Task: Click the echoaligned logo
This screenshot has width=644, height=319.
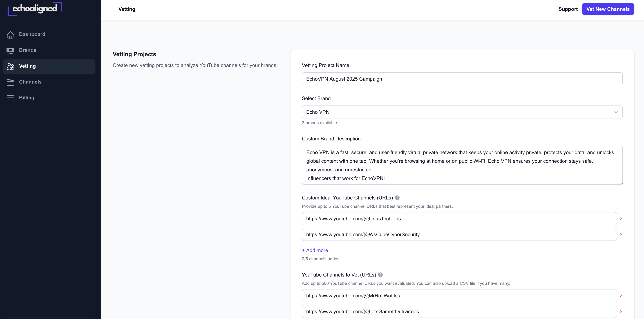Action: point(35,9)
